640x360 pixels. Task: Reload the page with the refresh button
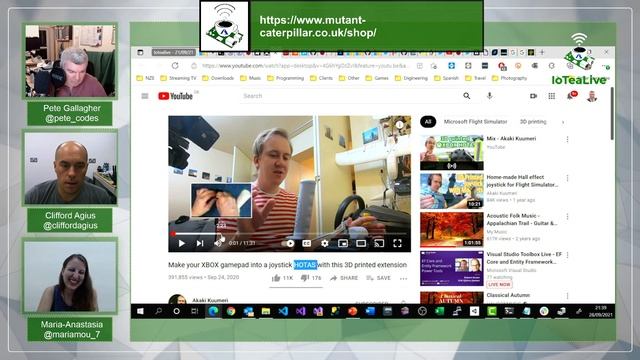[175, 66]
